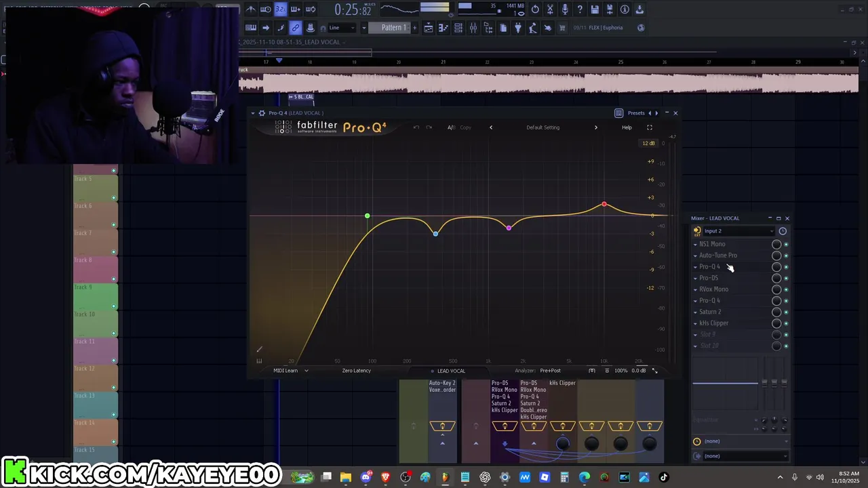Open File Explorer folder in taskbar
The image size is (868, 488).
[345, 477]
